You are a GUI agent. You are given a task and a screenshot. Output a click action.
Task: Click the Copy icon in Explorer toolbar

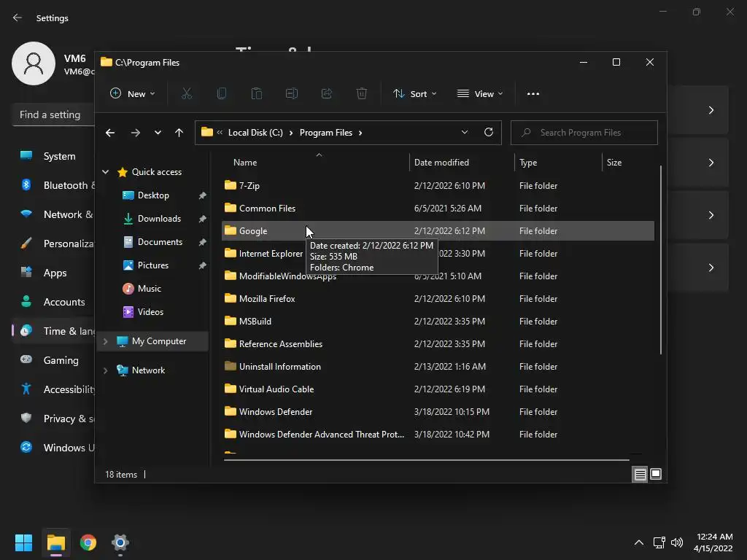click(x=222, y=94)
